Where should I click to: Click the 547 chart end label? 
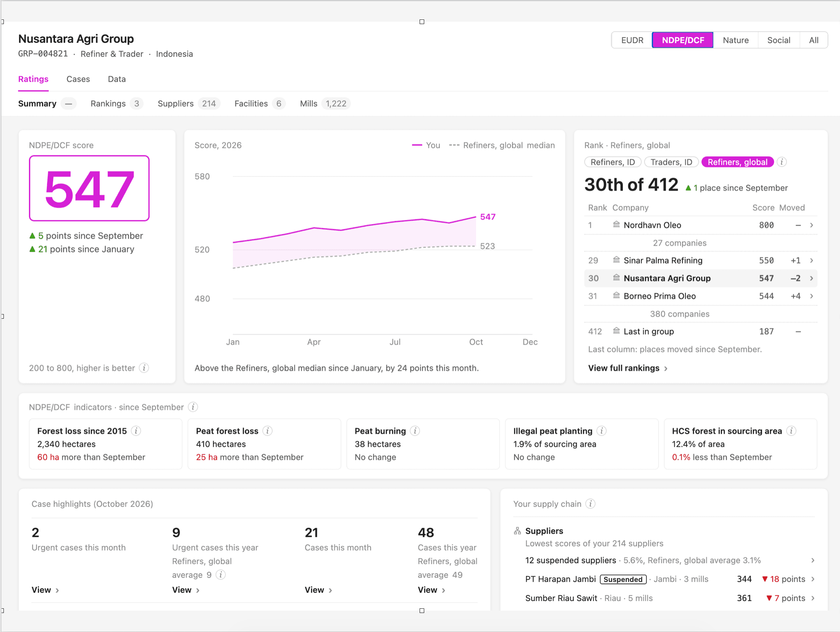[488, 217]
